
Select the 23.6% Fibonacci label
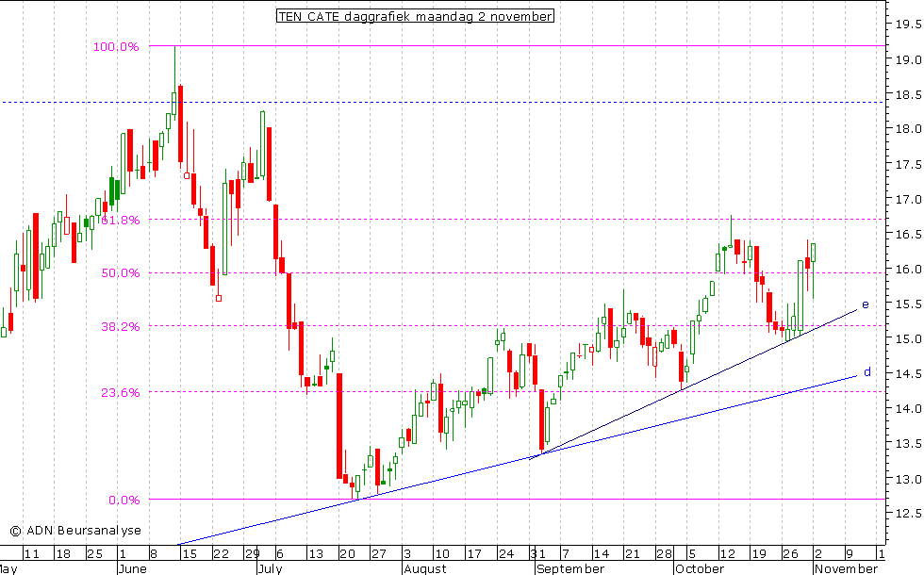click(121, 392)
